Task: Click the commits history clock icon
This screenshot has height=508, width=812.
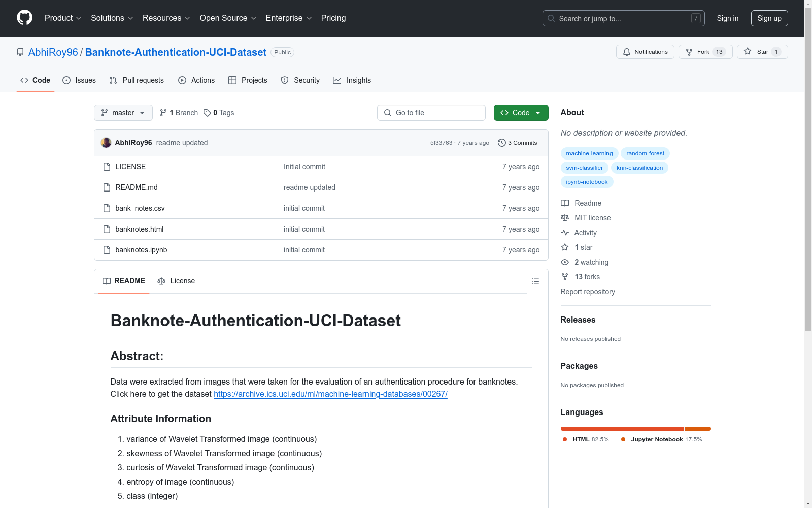Action: point(501,143)
